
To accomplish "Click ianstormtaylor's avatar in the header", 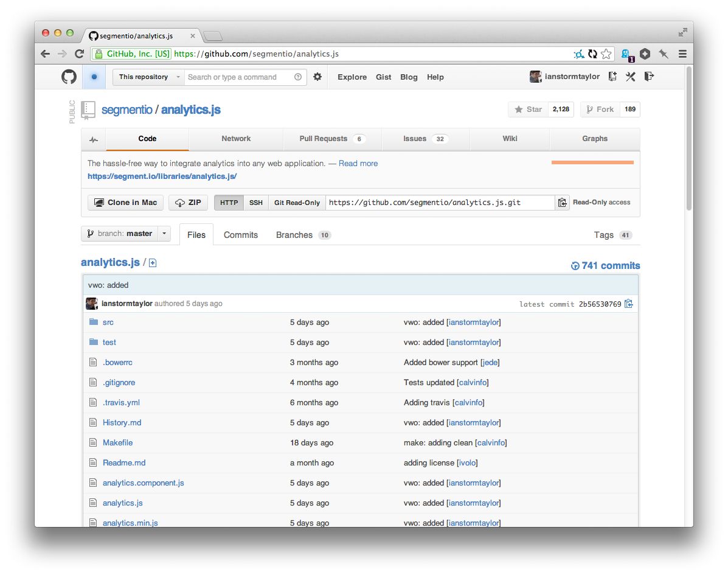I will click(535, 77).
